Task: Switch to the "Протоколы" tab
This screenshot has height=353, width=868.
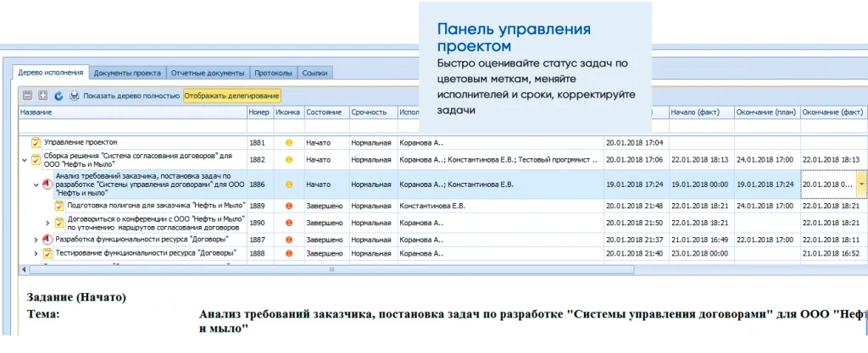Action: tap(274, 73)
